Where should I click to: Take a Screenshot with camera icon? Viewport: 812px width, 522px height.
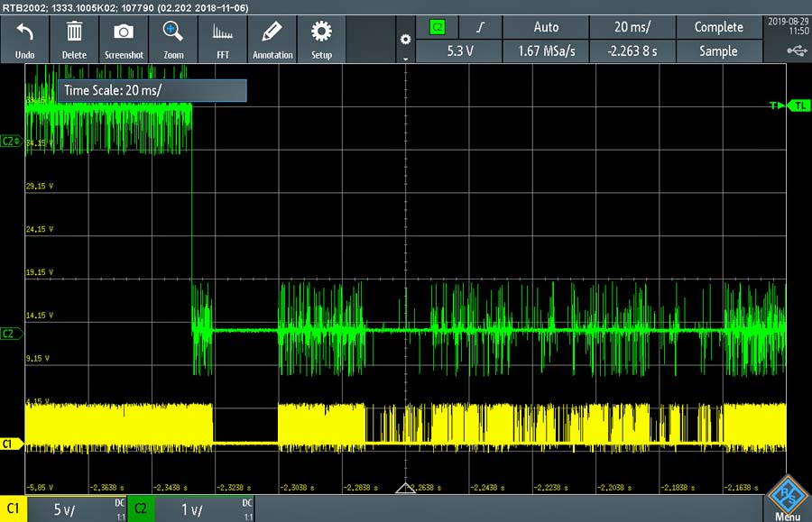tap(124, 40)
